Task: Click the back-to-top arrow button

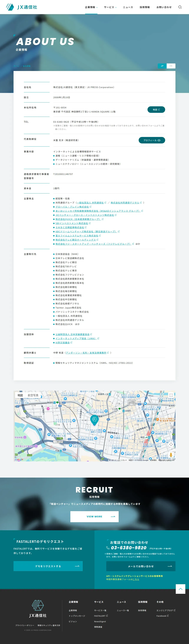Action: click(180, 589)
